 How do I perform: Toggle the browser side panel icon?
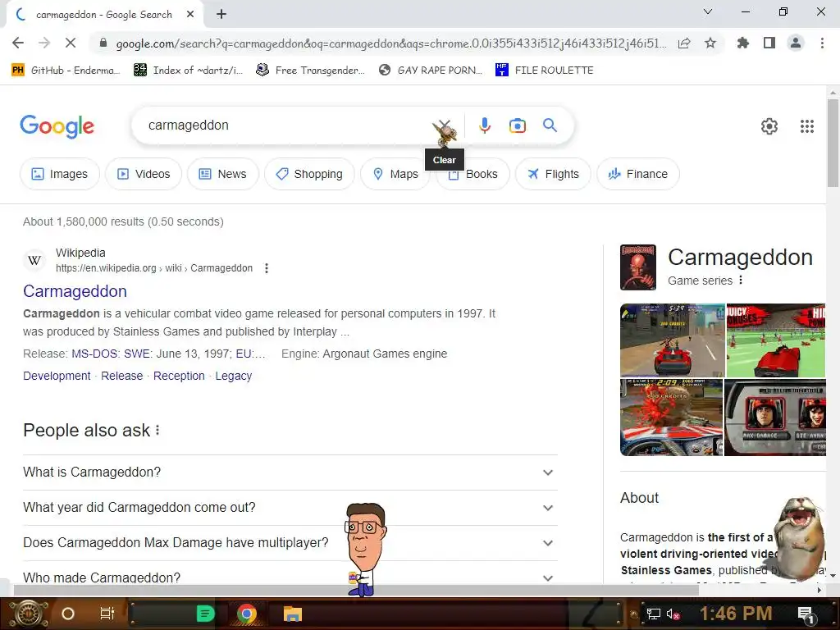click(769, 43)
